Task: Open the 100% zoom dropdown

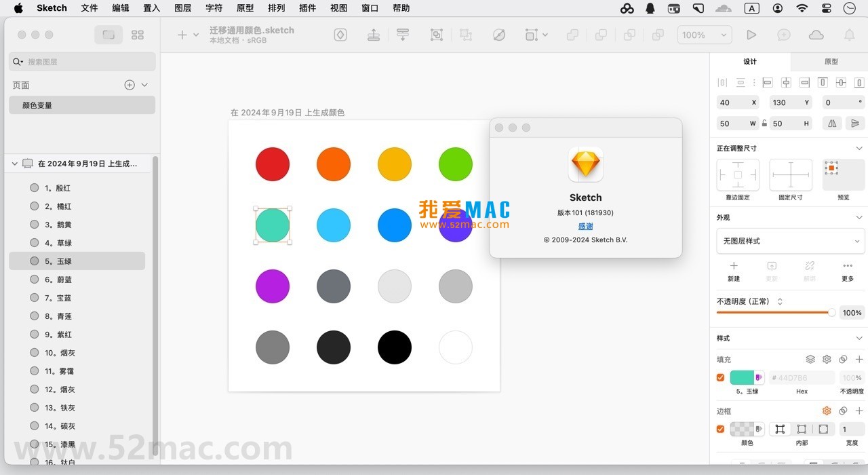Action: click(704, 34)
